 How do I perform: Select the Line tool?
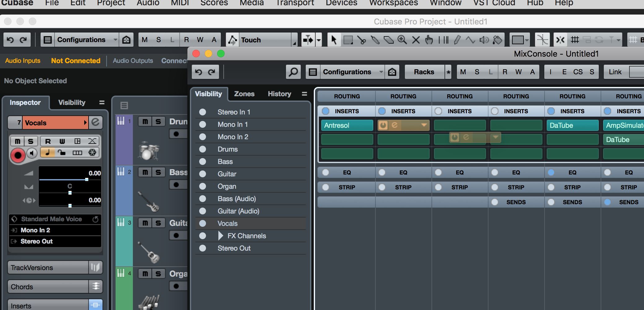pyautogui.click(x=470, y=40)
